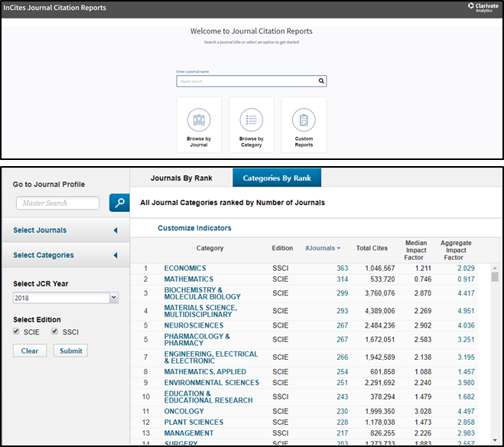Click the table scrollbar up arrow
The height and width of the screenshot is (447, 504).
point(495,268)
